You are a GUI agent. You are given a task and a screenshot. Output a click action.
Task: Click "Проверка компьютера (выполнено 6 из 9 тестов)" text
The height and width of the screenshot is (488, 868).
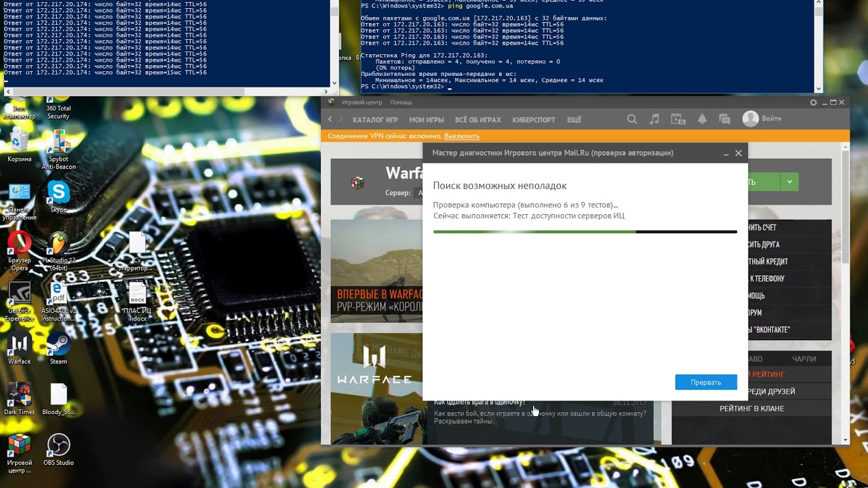pos(526,205)
